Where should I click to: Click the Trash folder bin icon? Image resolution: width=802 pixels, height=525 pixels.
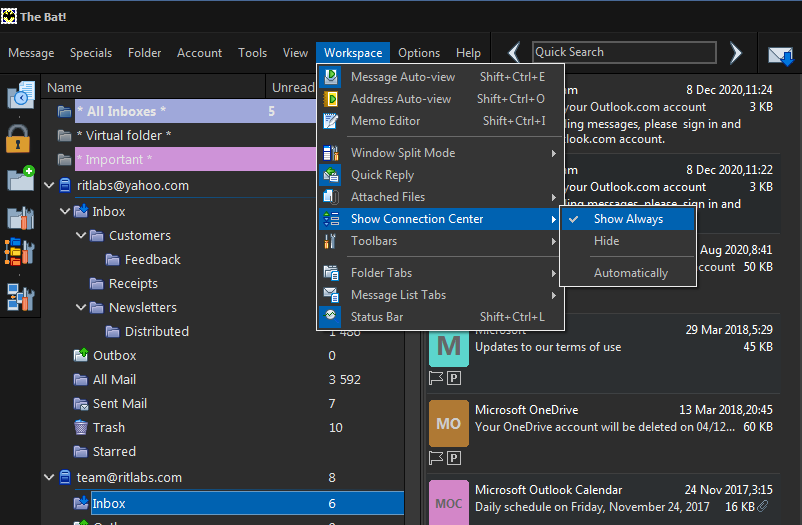tap(81, 427)
